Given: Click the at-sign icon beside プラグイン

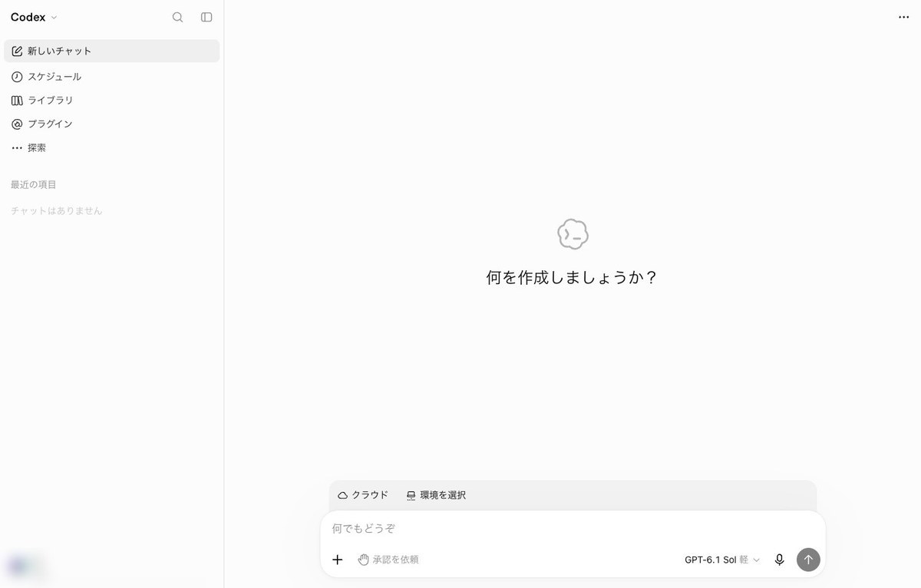Looking at the screenshot, I should pyautogui.click(x=17, y=124).
